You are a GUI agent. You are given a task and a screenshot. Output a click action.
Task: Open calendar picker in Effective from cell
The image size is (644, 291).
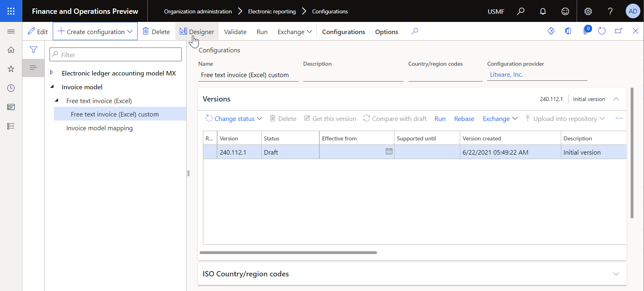point(389,151)
